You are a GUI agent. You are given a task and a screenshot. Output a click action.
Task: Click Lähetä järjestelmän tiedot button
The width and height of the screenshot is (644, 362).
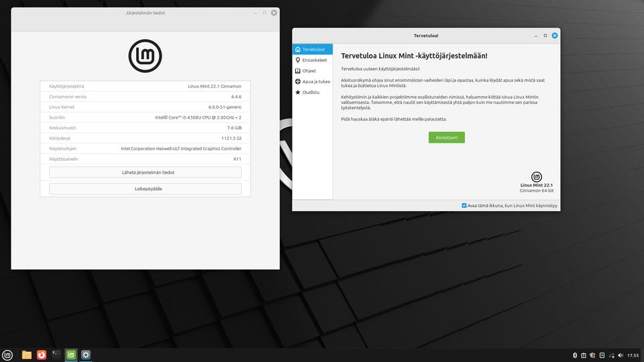[145, 172]
